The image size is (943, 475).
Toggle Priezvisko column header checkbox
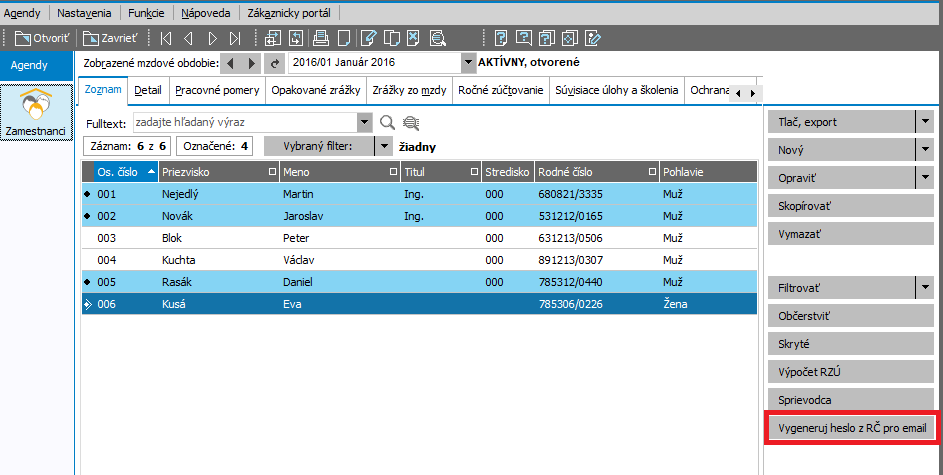(x=272, y=172)
